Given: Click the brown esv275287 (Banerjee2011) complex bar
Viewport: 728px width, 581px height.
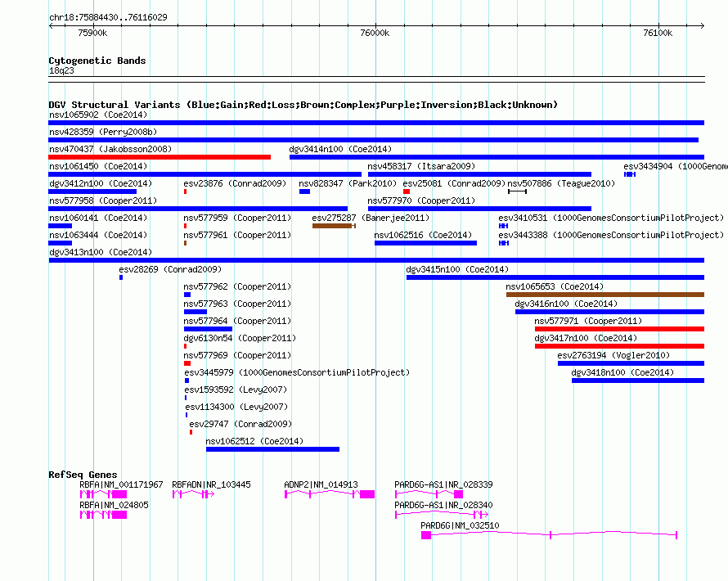Looking at the screenshot, I should pos(334,226).
